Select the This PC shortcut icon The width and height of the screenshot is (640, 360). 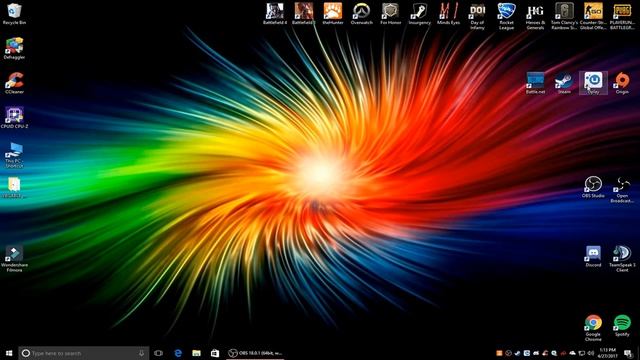[14, 155]
